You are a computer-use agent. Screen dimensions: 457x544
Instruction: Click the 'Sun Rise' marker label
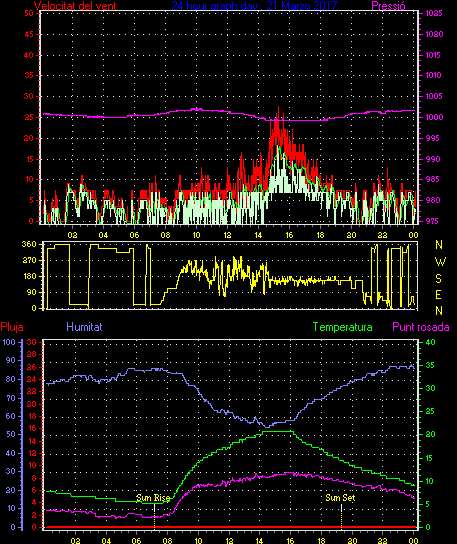153,498
